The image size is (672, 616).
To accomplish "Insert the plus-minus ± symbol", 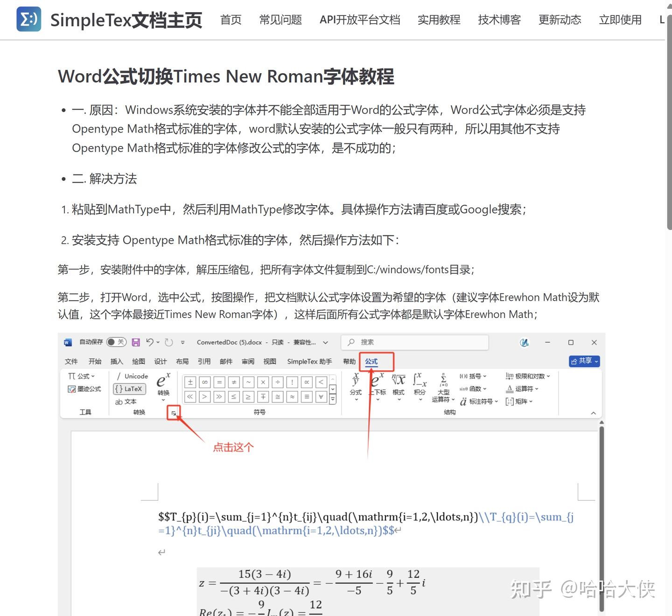I will tap(190, 382).
